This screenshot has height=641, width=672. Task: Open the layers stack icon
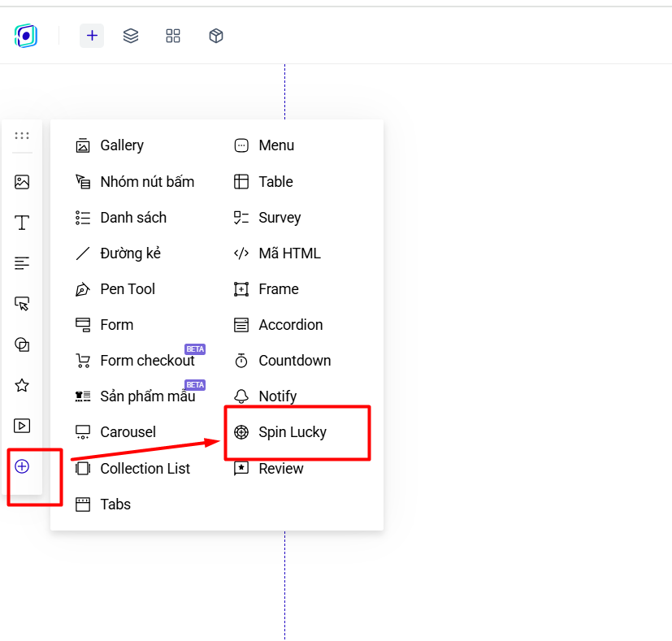click(x=131, y=36)
